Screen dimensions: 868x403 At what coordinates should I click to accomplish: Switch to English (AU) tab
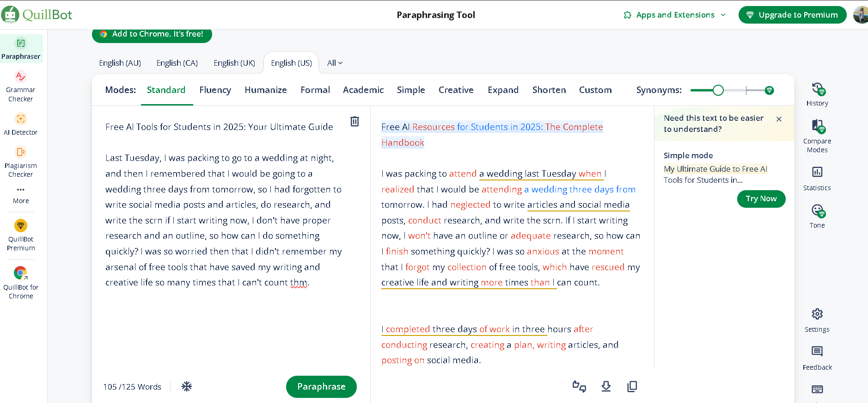[x=120, y=63]
